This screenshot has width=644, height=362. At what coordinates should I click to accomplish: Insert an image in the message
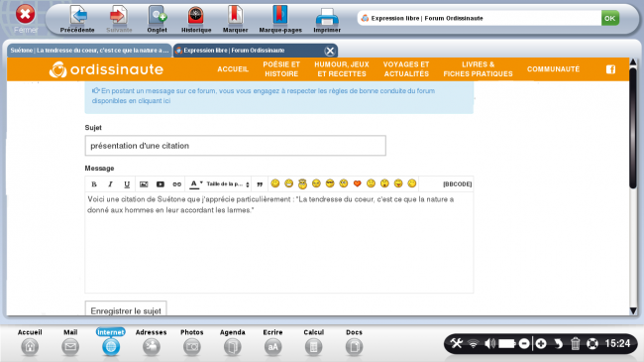144,183
